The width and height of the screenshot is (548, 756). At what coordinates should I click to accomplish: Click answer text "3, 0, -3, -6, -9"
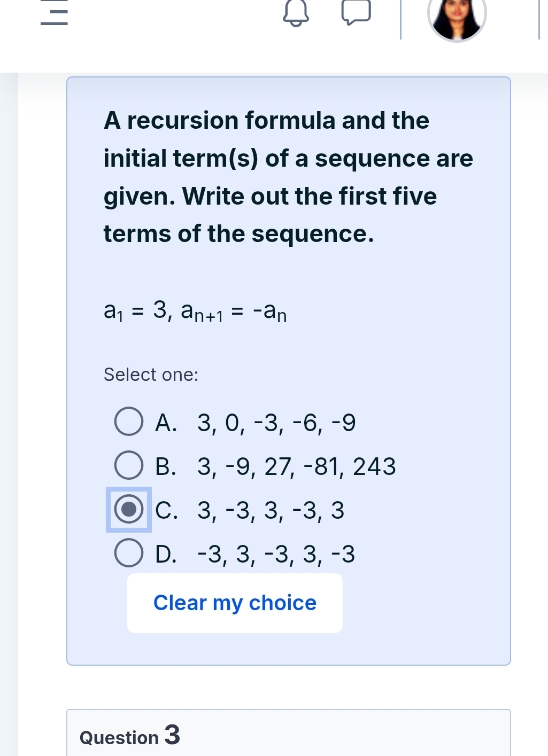coord(276,423)
